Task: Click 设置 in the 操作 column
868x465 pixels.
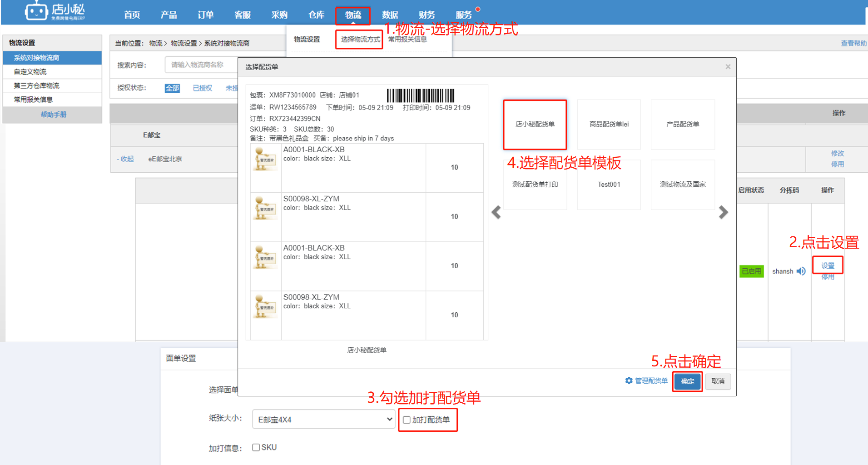Action: 828,266
